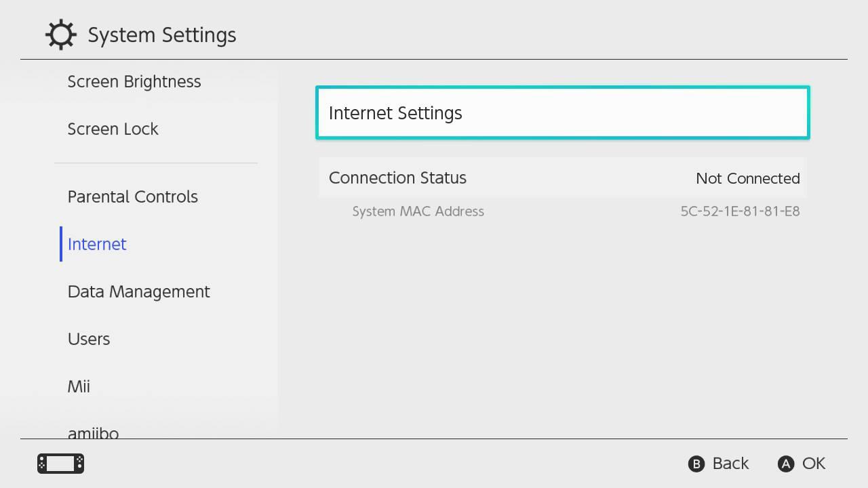This screenshot has height=488, width=868.
Task: Click the A button icon
Action: 786,464
